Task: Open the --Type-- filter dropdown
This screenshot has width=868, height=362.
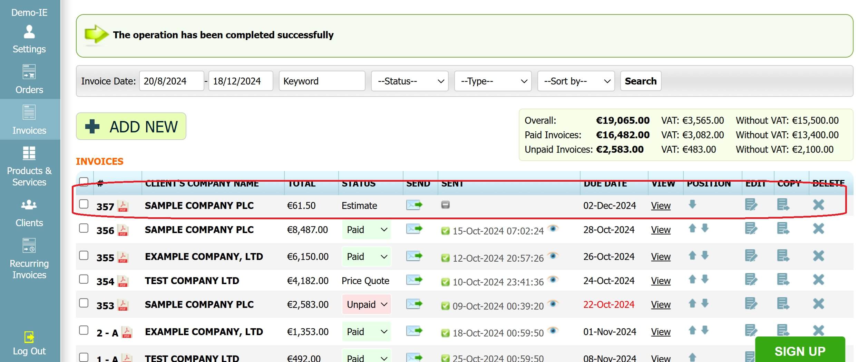Action: [493, 81]
